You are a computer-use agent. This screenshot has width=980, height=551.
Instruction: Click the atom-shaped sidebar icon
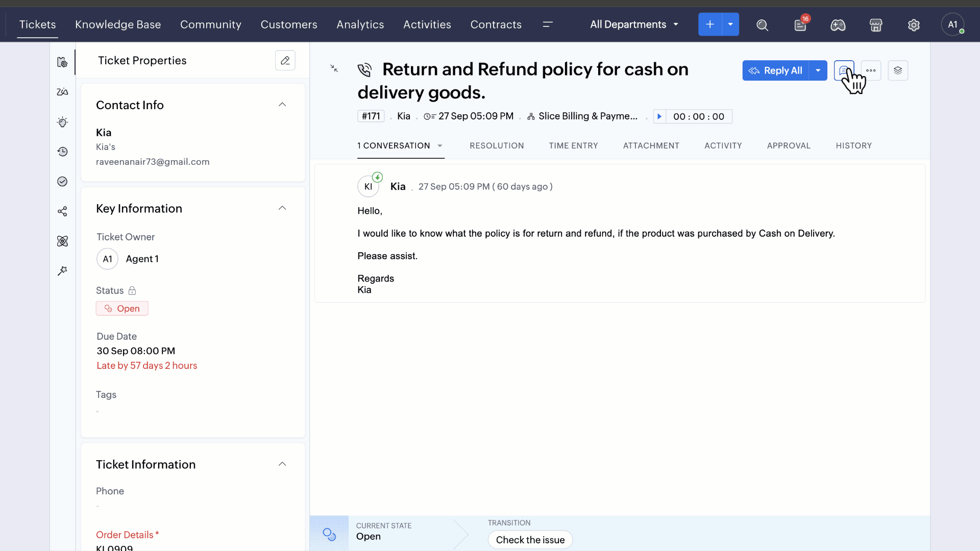[62, 241]
